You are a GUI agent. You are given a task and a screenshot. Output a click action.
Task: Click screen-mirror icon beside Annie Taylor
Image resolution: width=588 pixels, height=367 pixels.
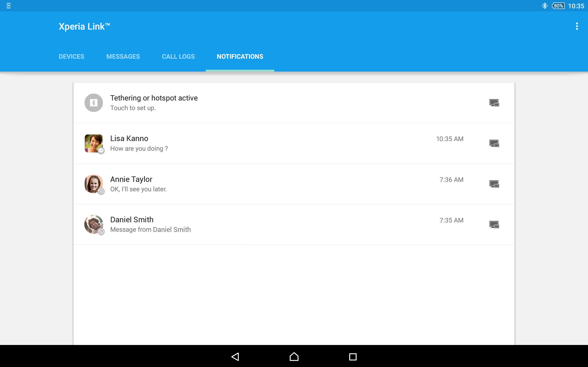click(x=494, y=184)
